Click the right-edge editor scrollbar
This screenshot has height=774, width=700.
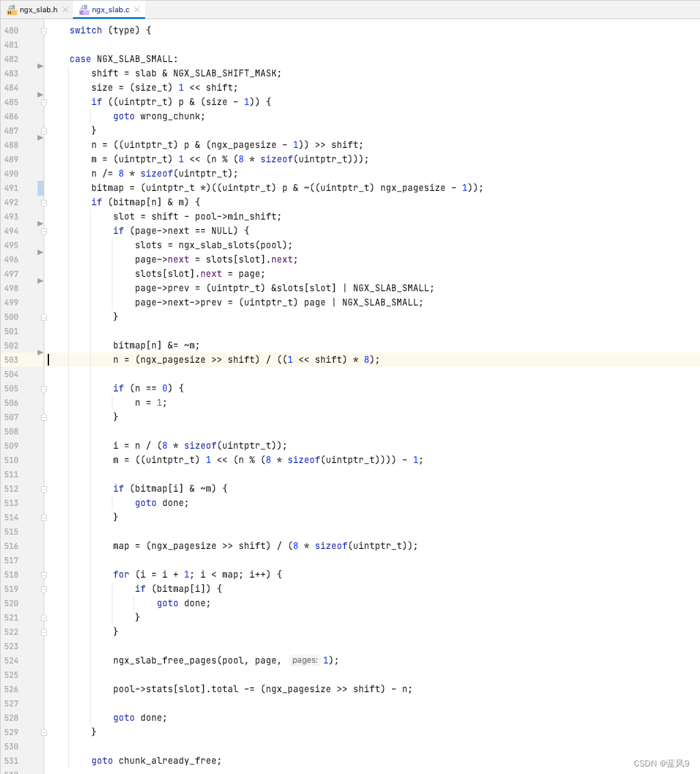coord(697,273)
